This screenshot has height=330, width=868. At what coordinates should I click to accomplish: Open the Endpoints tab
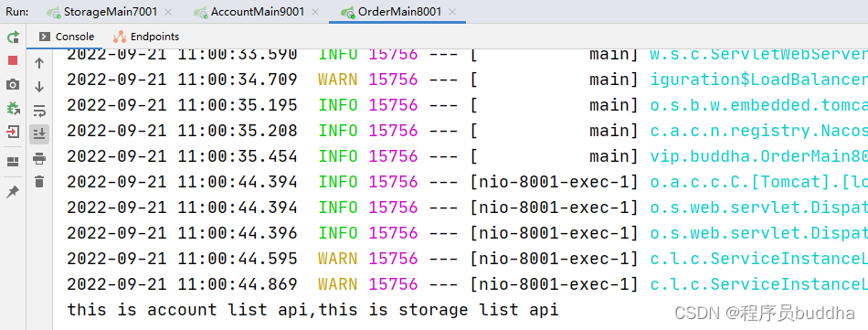146,37
